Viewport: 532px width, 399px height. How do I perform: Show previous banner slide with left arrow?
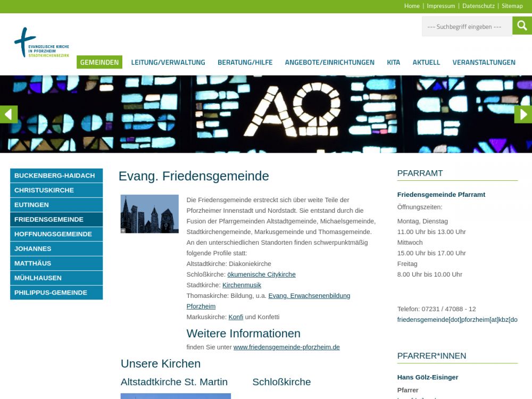[9, 114]
